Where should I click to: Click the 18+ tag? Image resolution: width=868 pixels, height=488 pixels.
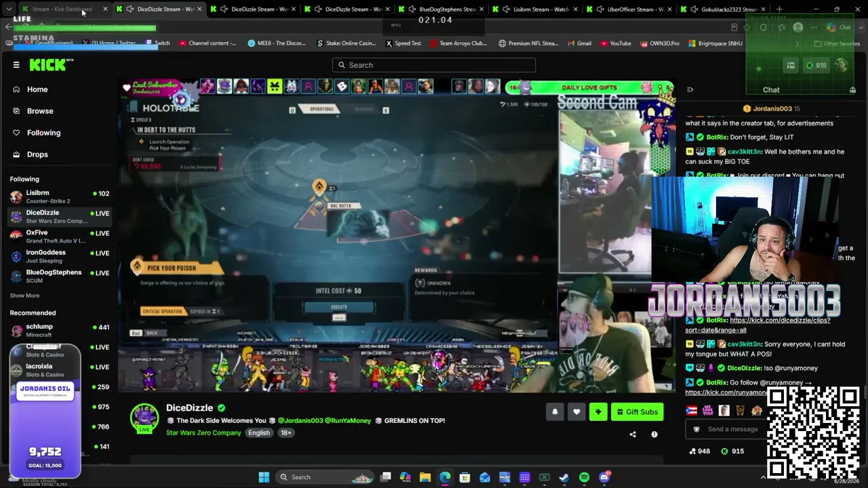[x=286, y=432]
